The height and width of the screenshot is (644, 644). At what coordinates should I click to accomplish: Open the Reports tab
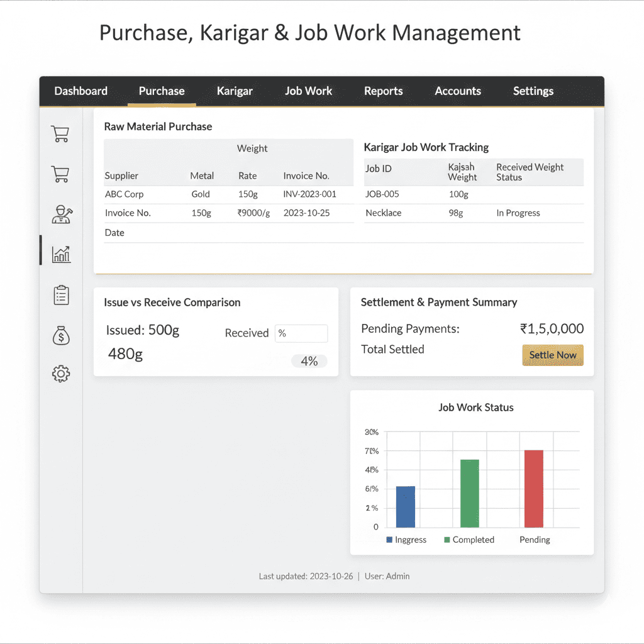[x=383, y=91]
